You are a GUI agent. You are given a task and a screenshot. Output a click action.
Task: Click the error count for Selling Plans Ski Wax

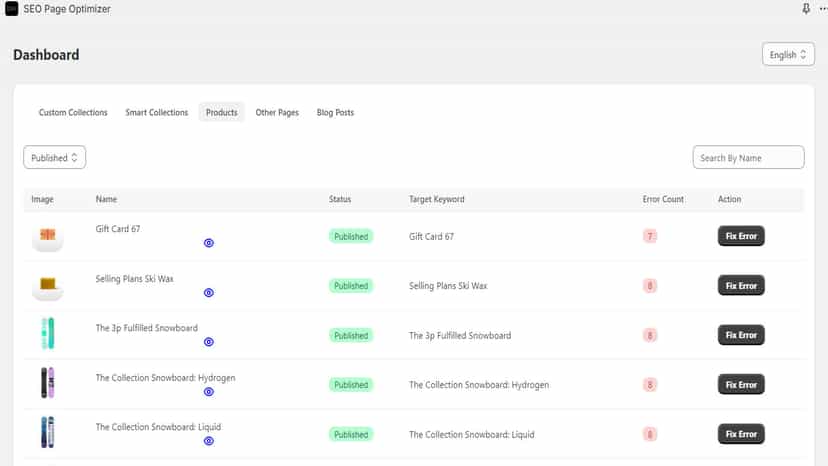click(650, 286)
